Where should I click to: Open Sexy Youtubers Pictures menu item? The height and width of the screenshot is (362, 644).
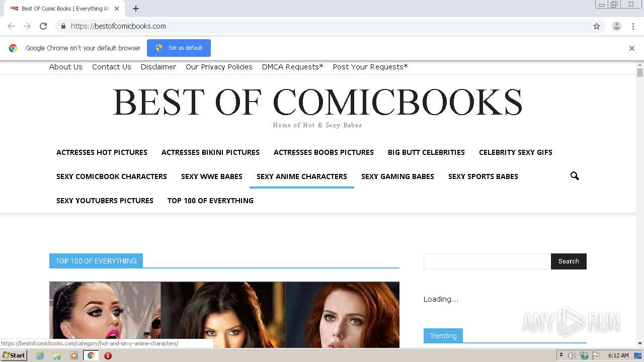pyautogui.click(x=105, y=201)
